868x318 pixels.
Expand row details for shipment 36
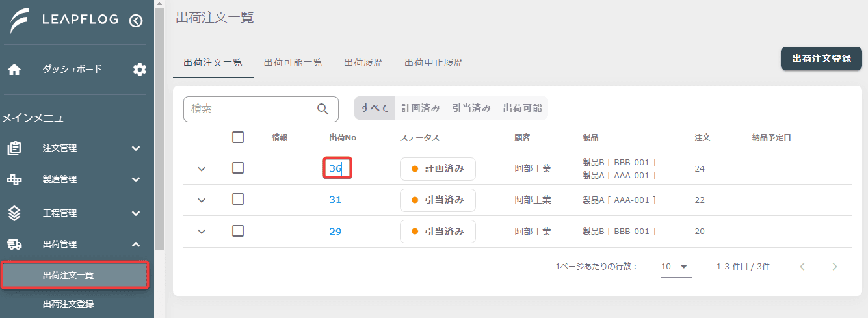pos(202,169)
